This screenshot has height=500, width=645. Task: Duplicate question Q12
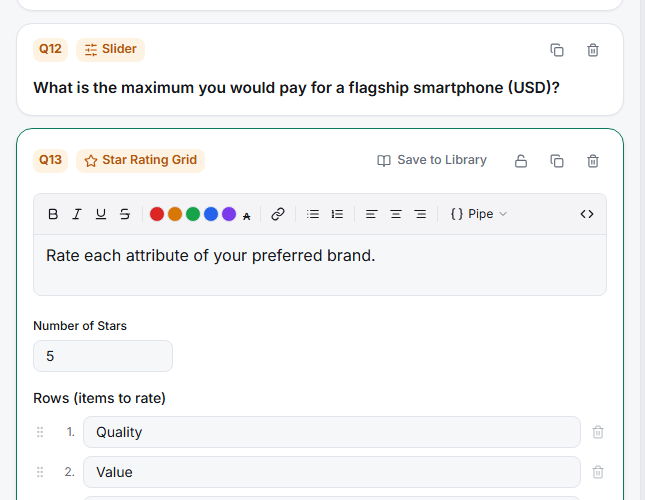click(557, 50)
